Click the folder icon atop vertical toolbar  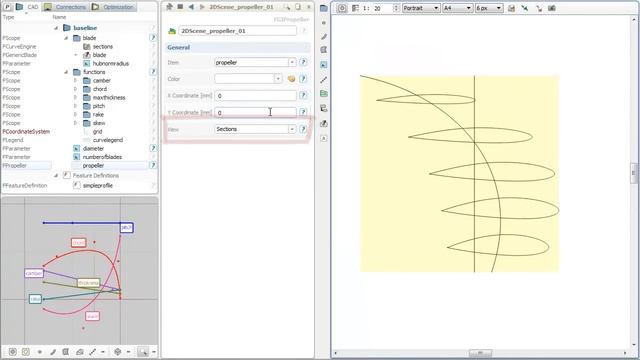pyautogui.click(x=324, y=8)
